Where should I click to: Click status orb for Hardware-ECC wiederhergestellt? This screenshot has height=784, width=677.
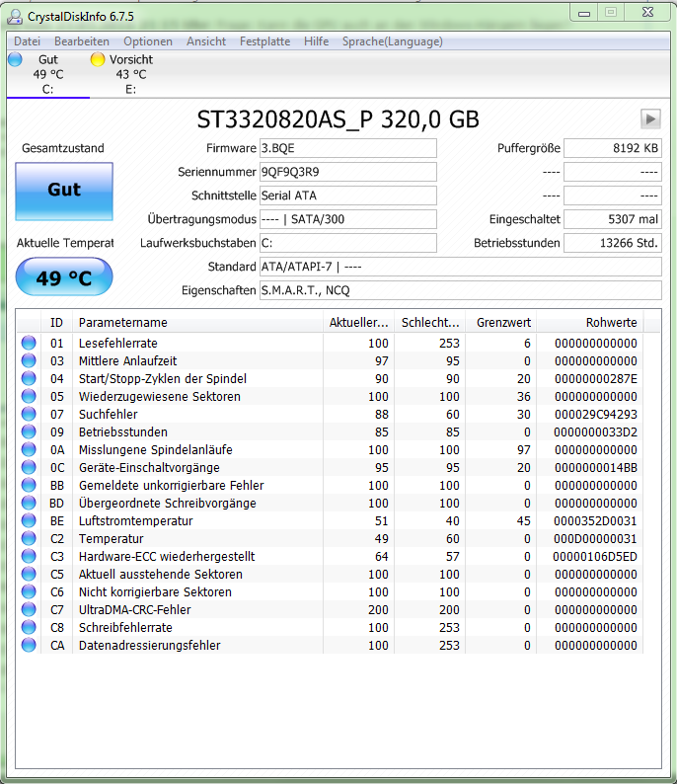point(29,556)
